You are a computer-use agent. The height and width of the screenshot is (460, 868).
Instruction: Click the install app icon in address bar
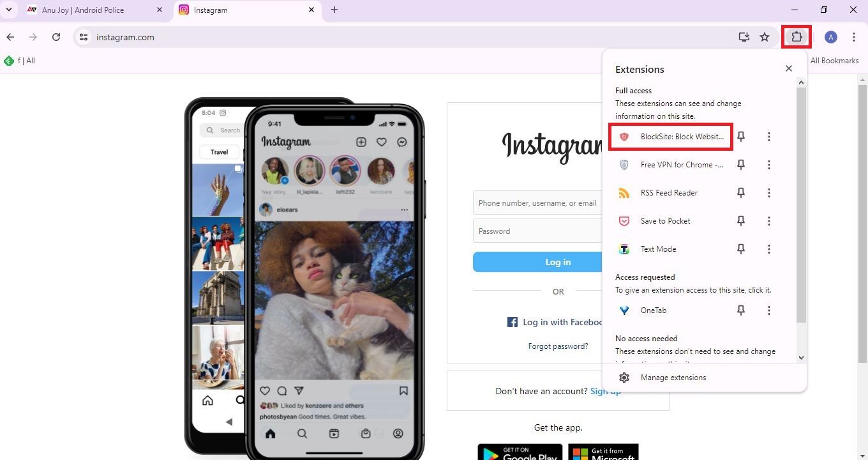click(x=744, y=37)
